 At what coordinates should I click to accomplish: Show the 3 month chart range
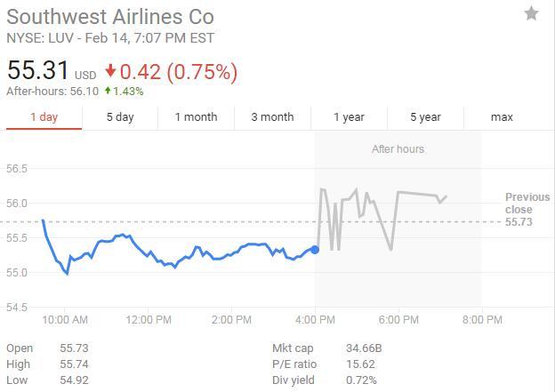point(272,117)
